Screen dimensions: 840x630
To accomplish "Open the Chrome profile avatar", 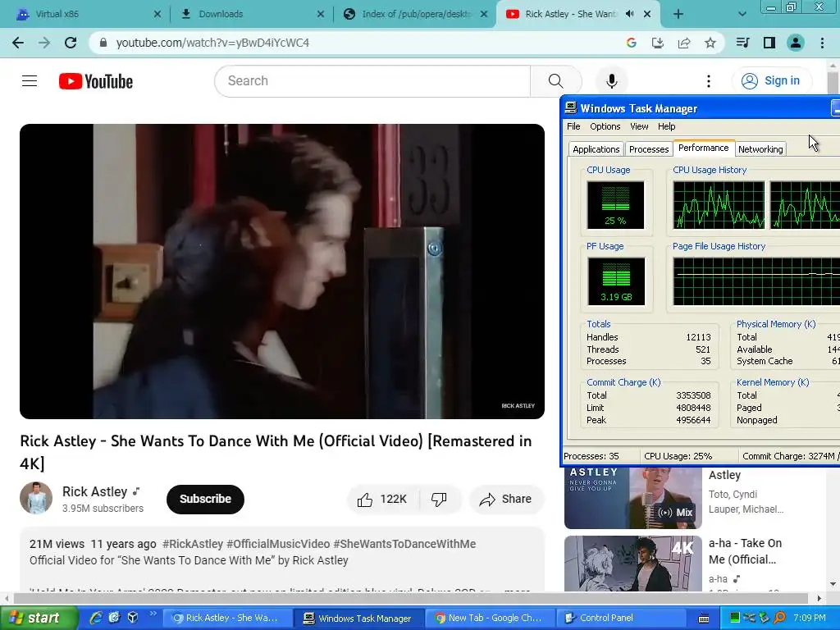I will 796,43.
